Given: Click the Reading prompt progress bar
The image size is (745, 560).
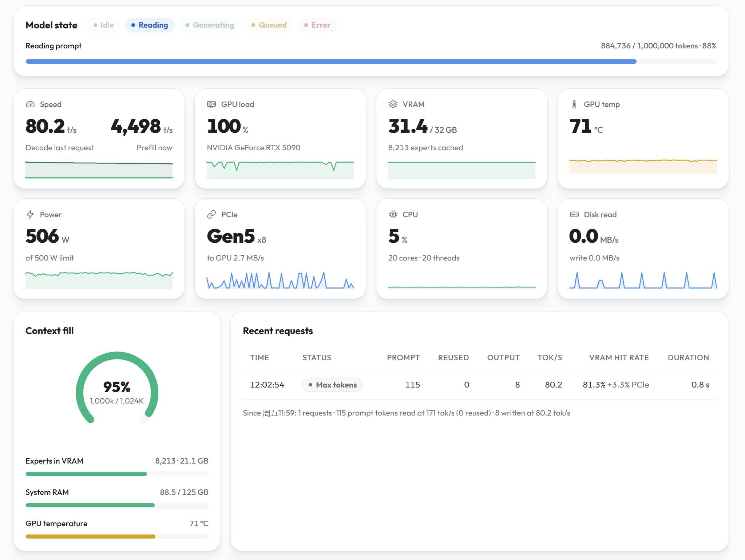Looking at the screenshot, I should 371,61.
